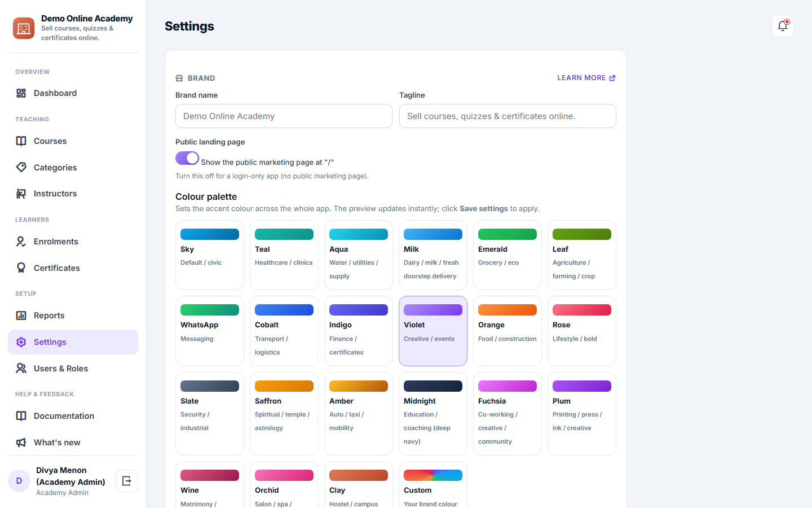Open the Dashboard menu item
The height and width of the screenshot is (508, 812).
click(73, 93)
